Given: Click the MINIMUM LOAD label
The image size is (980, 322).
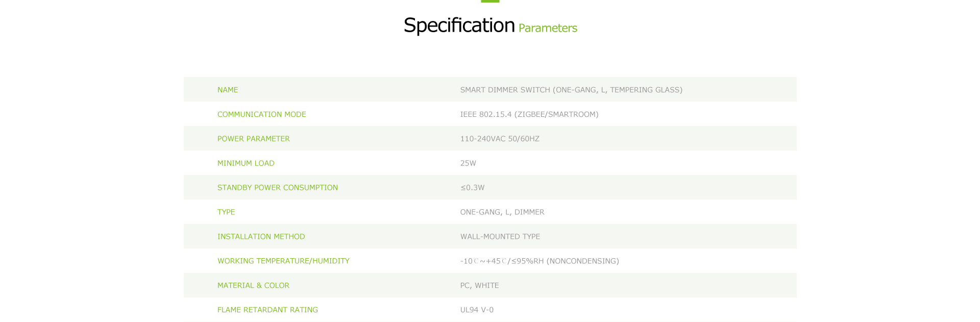Looking at the screenshot, I should pyautogui.click(x=246, y=163).
